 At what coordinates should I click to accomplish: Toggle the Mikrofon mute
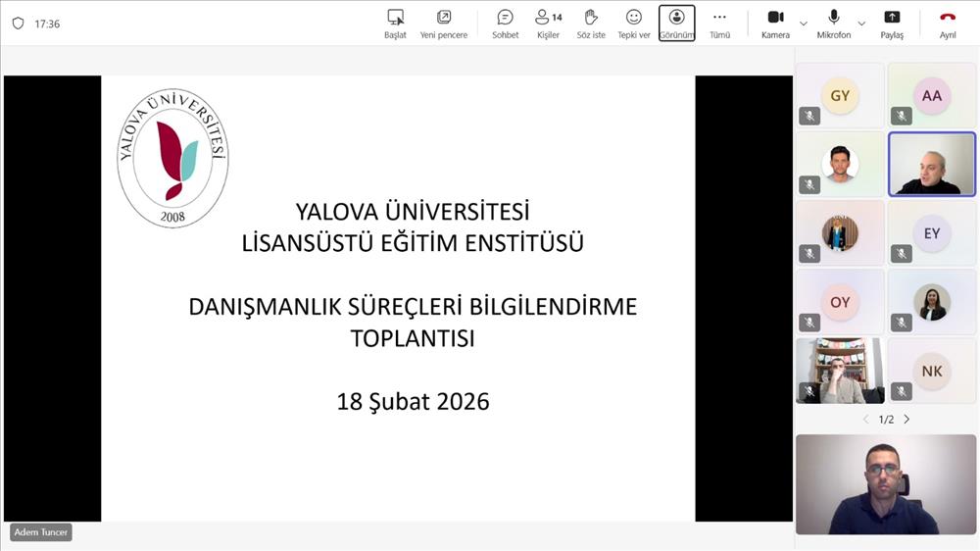[x=834, y=24]
